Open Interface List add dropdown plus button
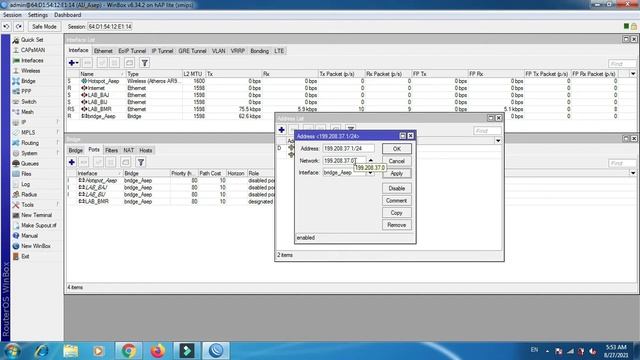640x360 pixels. [x=73, y=63]
